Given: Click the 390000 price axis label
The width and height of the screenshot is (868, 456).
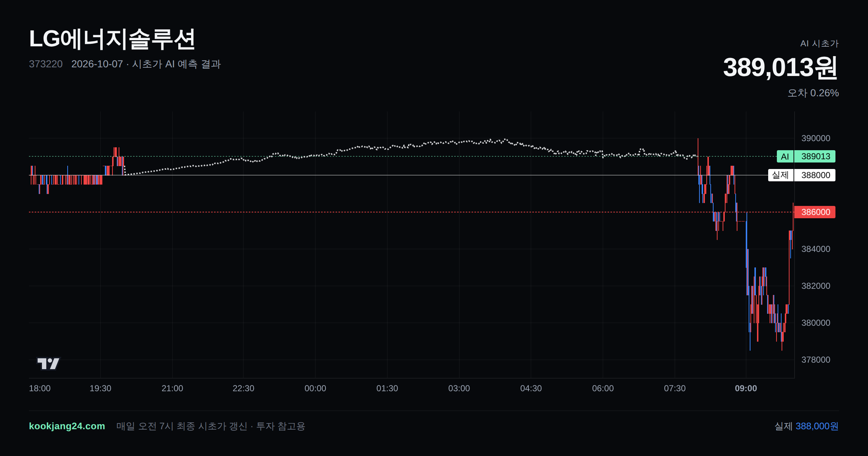Looking at the screenshot, I should 816,138.
